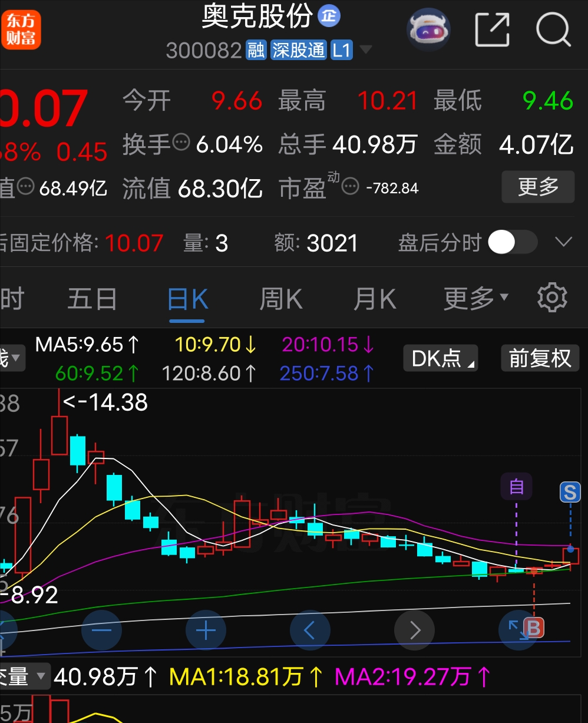The height and width of the screenshot is (723, 588).
Task: Move chart right with forward arrow
Action: click(x=414, y=630)
